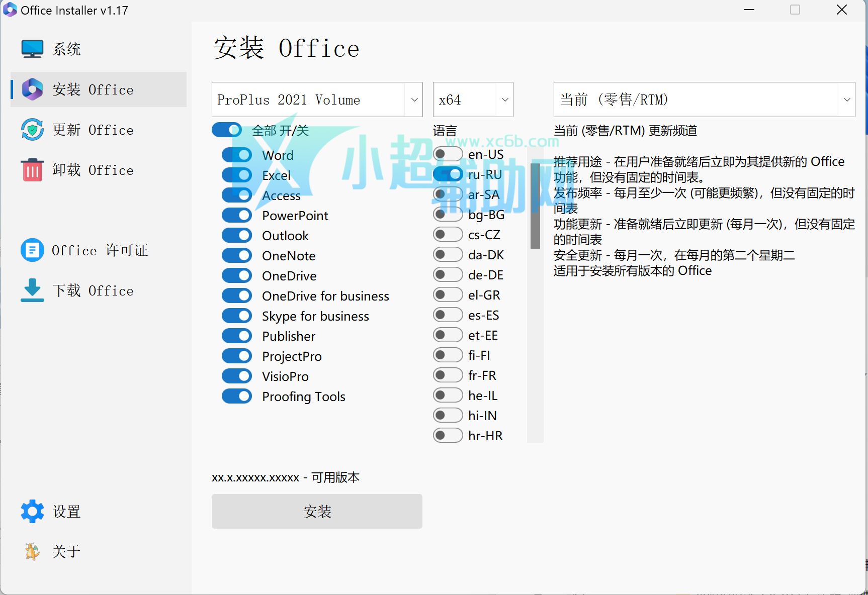Toggle the 全部 开/关 master switch
Viewport: 868px width, 595px height.
227,130
